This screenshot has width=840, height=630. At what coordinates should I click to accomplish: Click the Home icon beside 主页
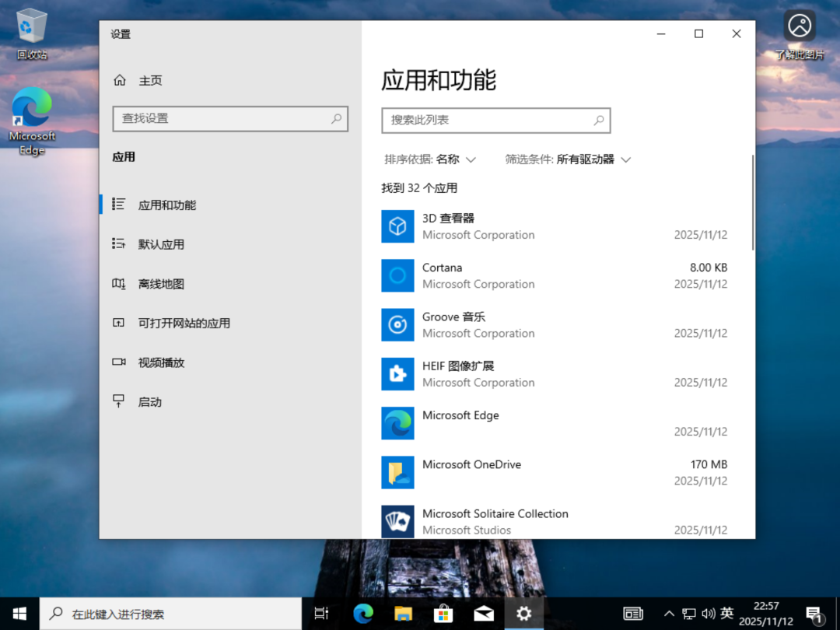(x=120, y=80)
